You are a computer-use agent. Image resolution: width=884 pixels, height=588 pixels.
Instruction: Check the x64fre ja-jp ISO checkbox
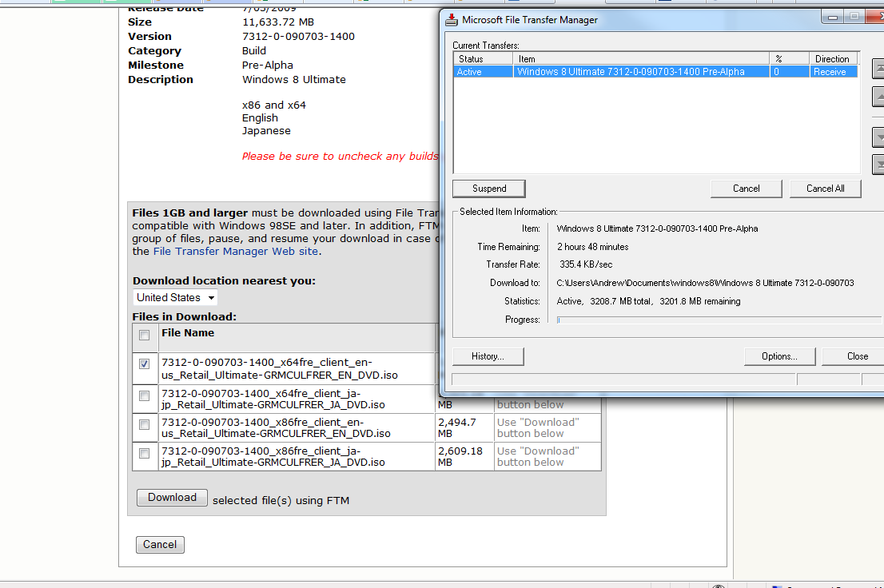point(145,395)
